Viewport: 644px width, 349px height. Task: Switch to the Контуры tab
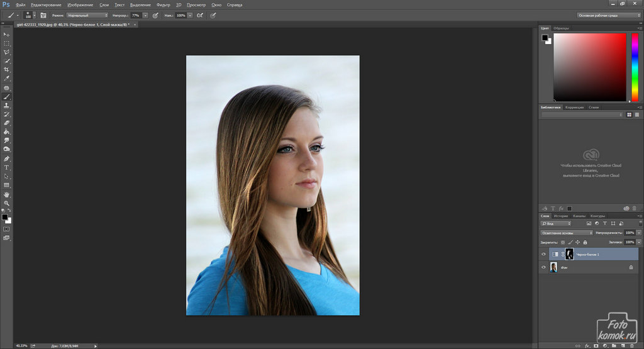click(597, 216)
